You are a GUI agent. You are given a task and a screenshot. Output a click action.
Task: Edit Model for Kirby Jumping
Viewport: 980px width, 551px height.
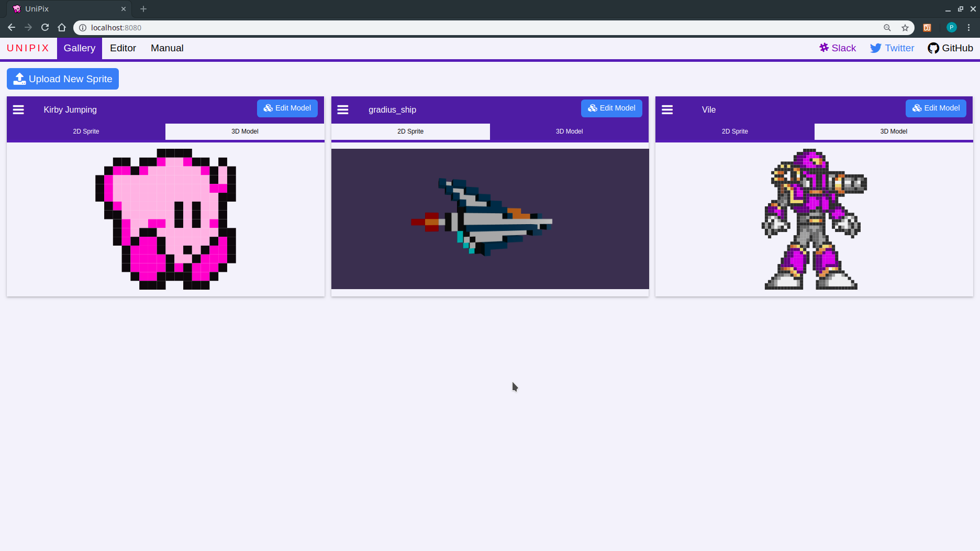click(x=287, y=108)
